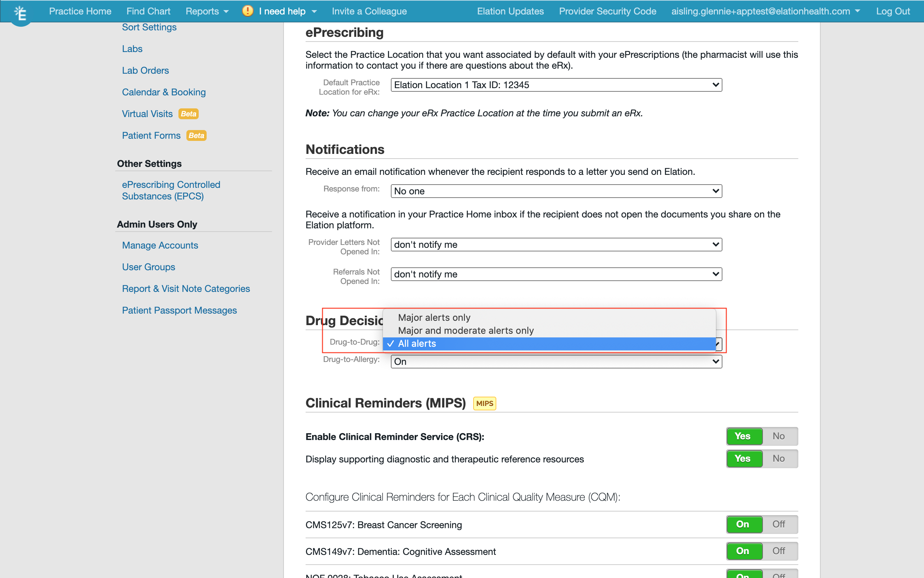Viewport: 924px width, 578px height.
Task: Click the Reports menu caret arrow
Action: click(226, 12)
